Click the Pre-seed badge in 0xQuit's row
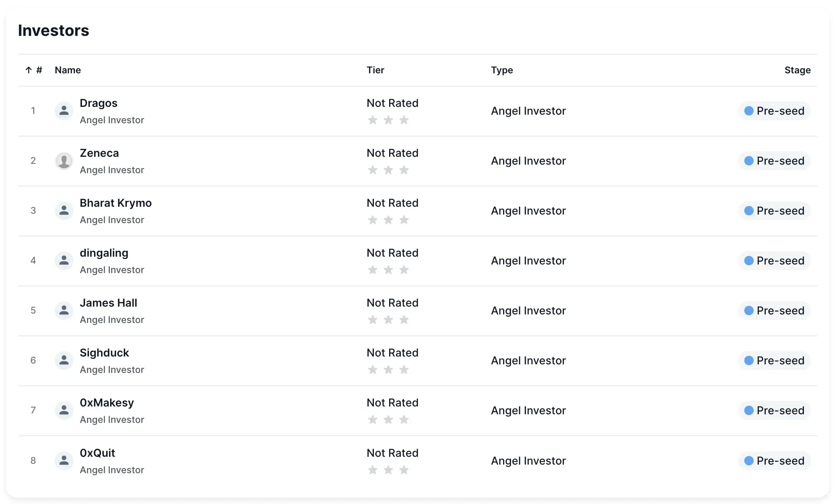Image resolution: width=836 pixels, height=504 pixels. pos(774,461)
